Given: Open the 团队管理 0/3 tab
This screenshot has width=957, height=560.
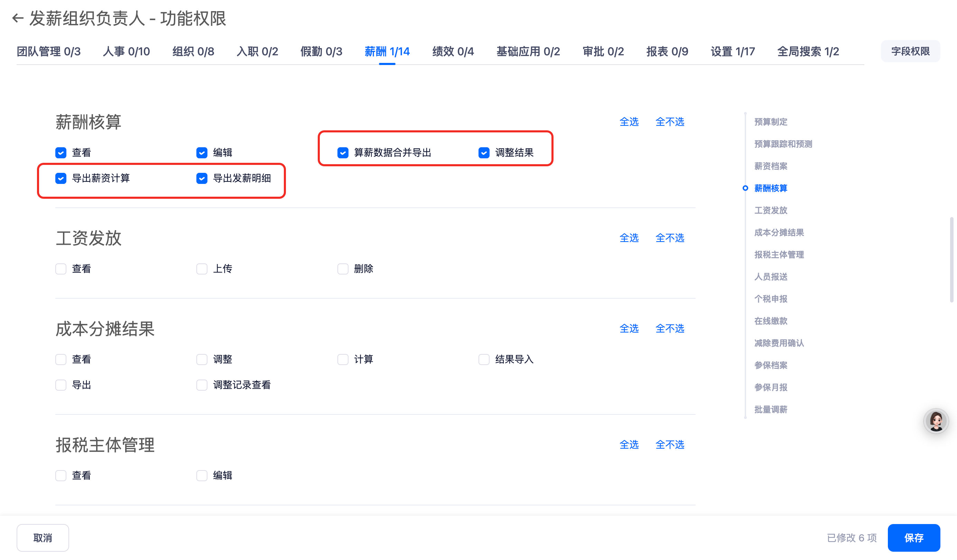Looking at the screenshot, I should (x=49, y=51).
